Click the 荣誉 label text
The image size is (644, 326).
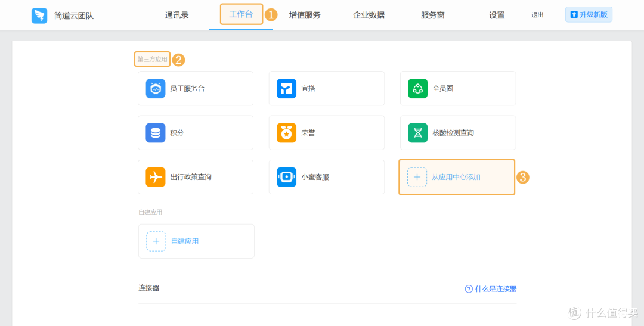[308, 133]
